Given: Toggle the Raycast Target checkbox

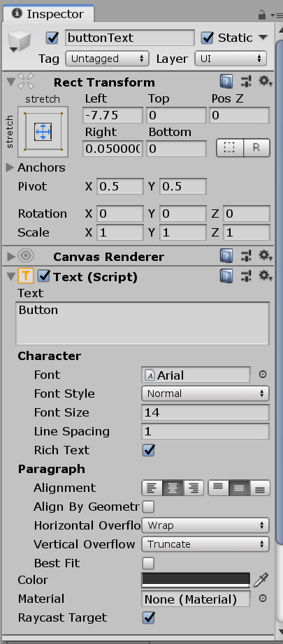Looking at the screenshot, I should pos(149,617).
